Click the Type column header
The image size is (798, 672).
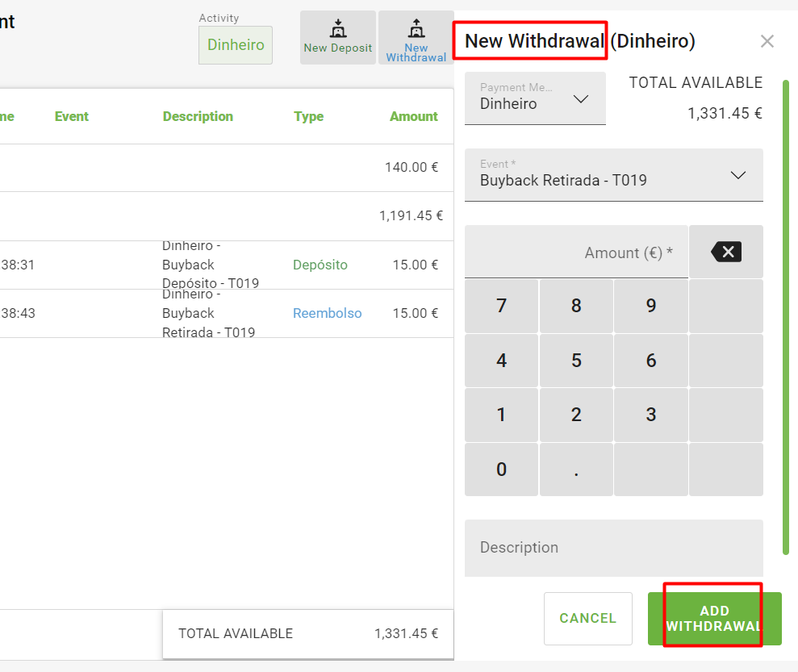[308, 116]
